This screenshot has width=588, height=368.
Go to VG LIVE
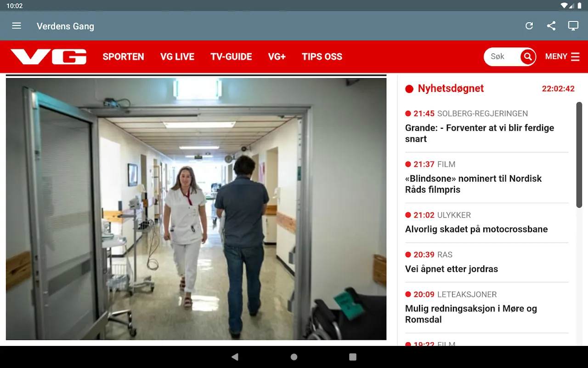click(177, 57)
